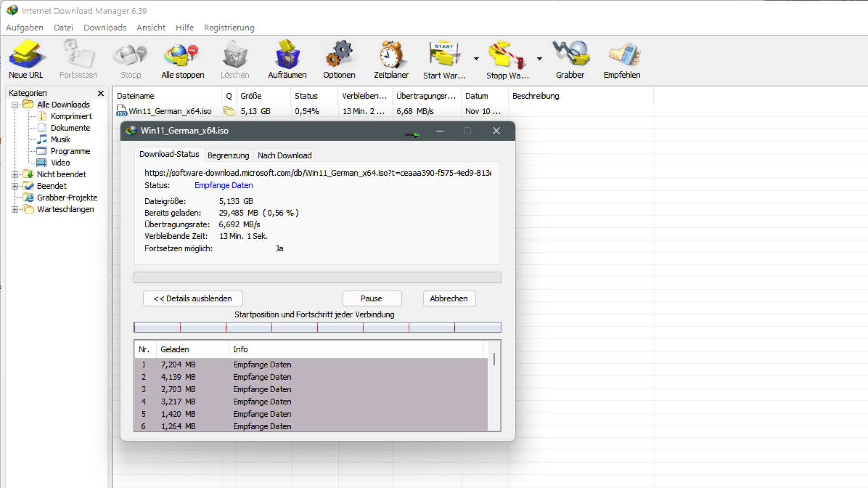Screen dimensions: 868x488
Task: Select connection row 5 with 1,420 MB
Action: 311,414
